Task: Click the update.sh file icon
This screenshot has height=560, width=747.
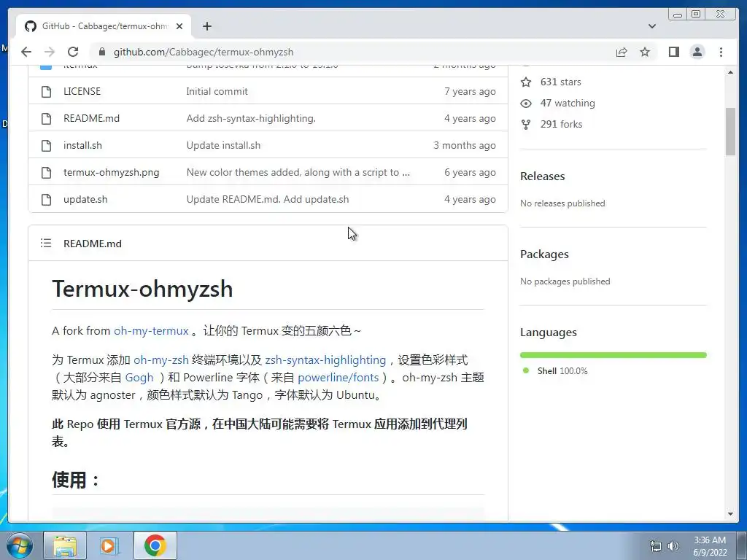Action: (x=46, y=200)
